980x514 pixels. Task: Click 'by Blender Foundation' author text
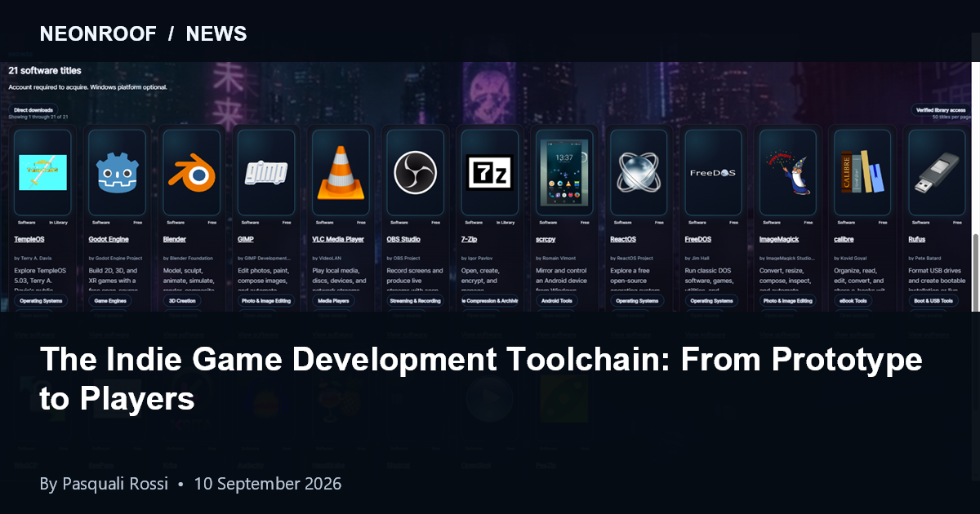click(x=189, y=258)
